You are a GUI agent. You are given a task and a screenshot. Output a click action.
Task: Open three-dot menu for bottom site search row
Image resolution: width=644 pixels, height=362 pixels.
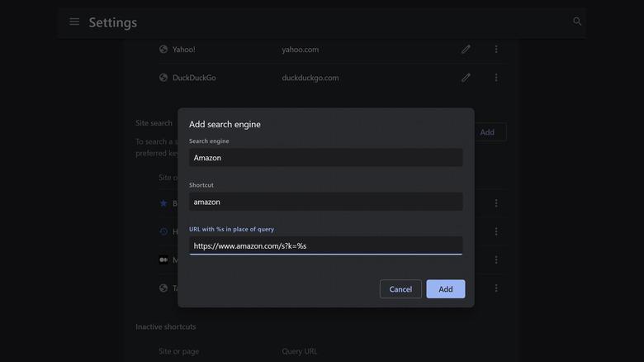pos(496,288)
